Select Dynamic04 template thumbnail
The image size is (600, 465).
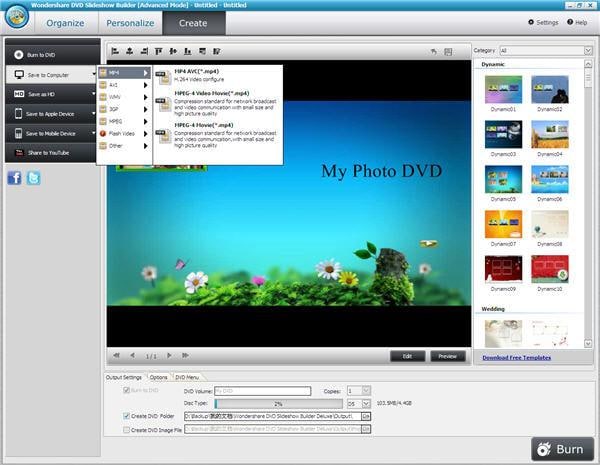[x=550, y=134]
